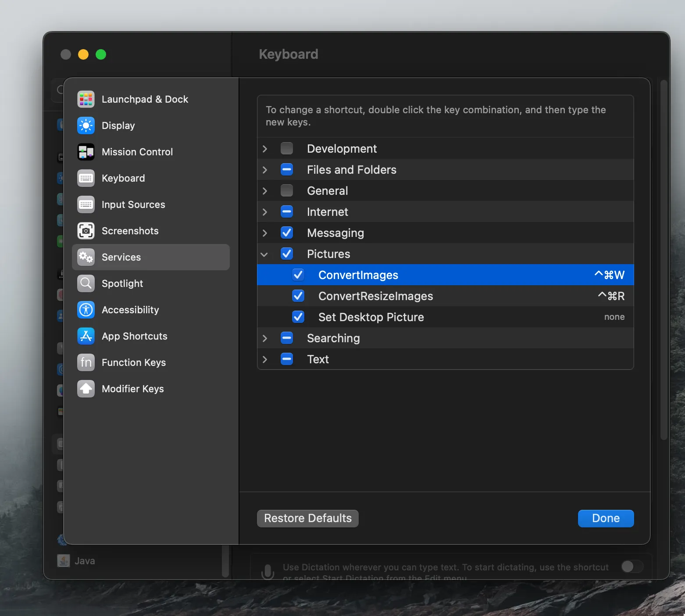Uncheck the ConvertImages service checkbox

tap(298, 275)
